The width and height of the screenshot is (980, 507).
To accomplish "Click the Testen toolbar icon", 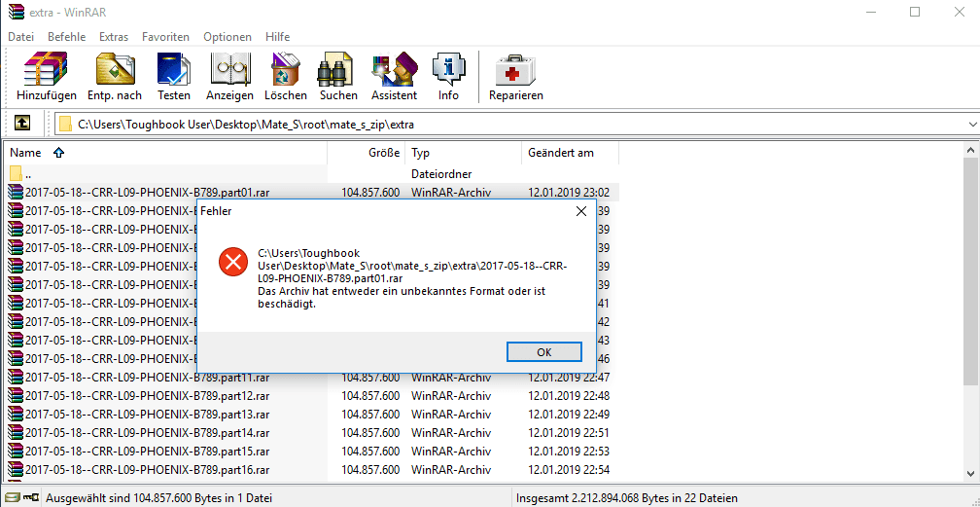I will point(174,70).
